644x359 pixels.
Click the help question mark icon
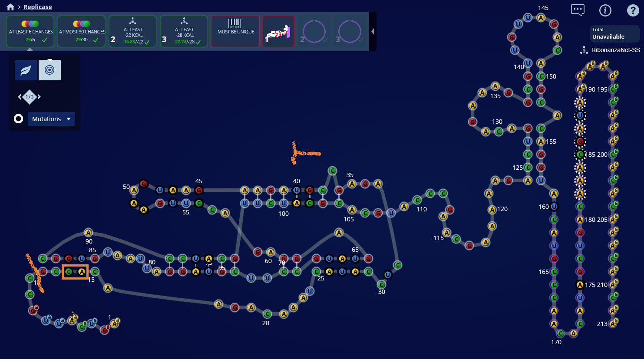(633, 10)
